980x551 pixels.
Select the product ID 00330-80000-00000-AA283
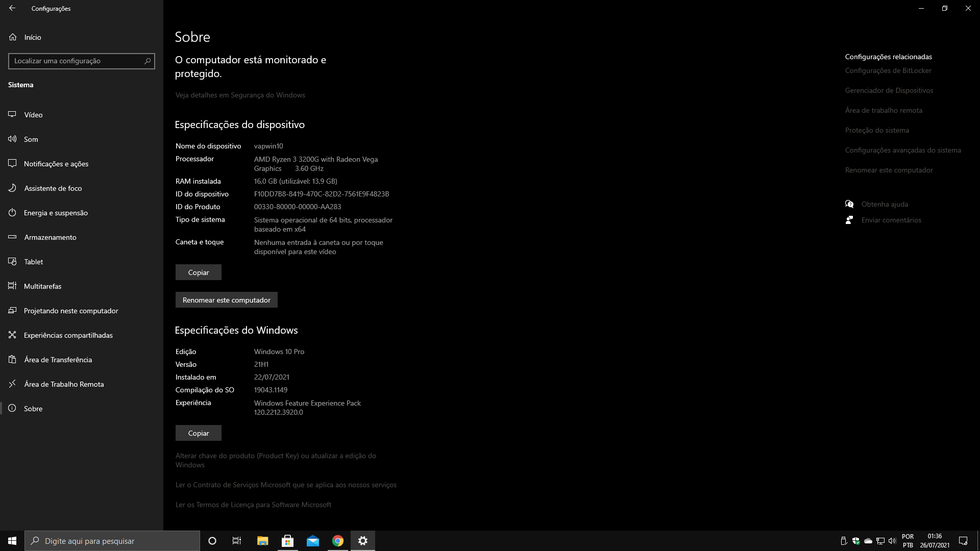point(298,207)
